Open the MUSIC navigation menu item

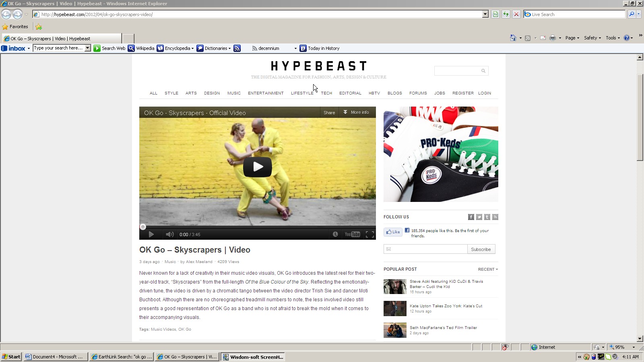point(234,93)
